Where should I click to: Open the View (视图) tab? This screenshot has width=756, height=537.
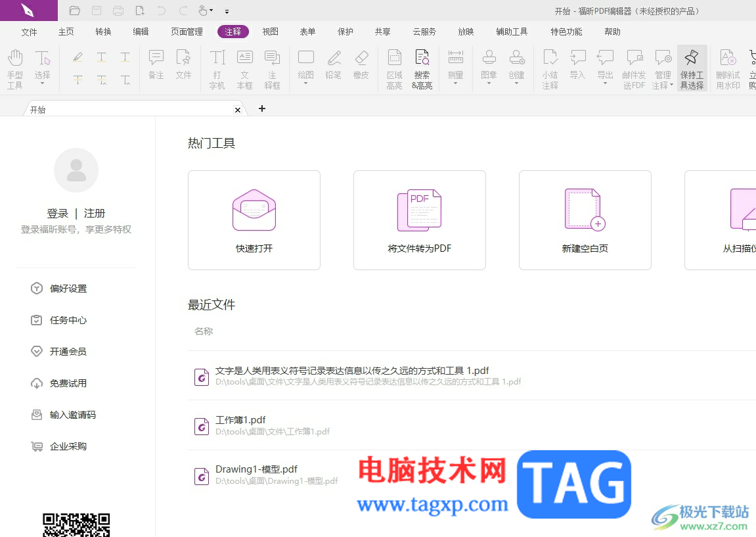tap(270, 32)
